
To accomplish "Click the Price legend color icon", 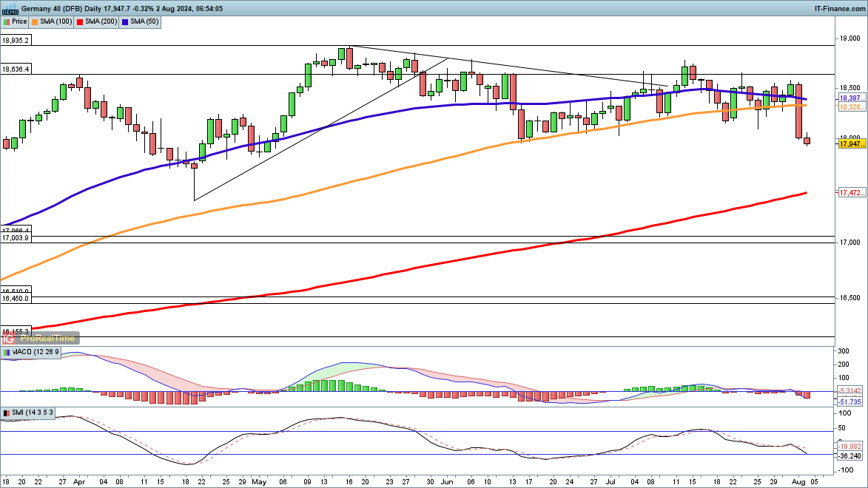I will click(x=6, y=21).
